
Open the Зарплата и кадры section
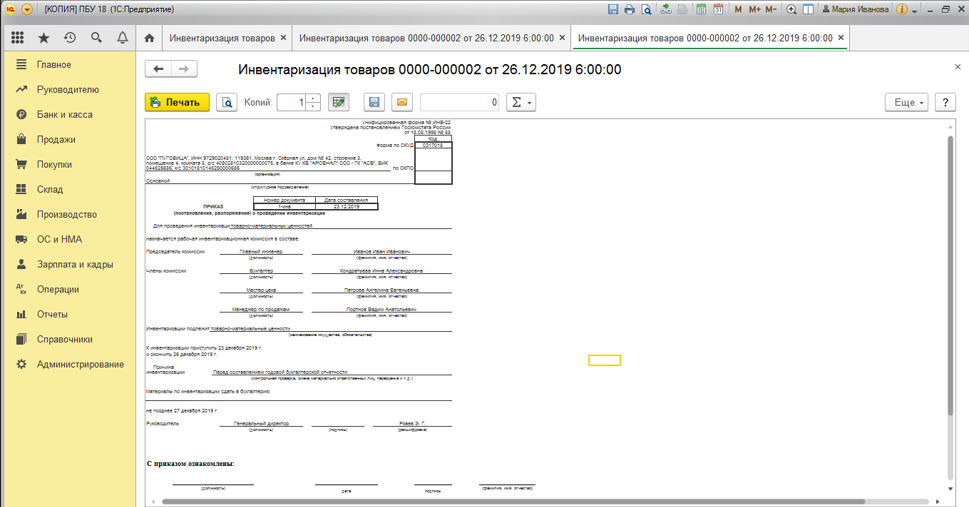[75, 264]
